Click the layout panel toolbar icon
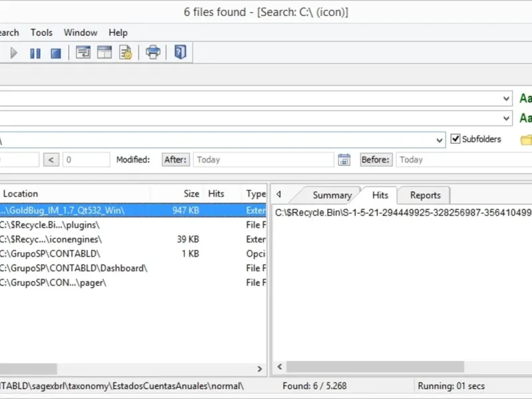 [x=104, y=53]
